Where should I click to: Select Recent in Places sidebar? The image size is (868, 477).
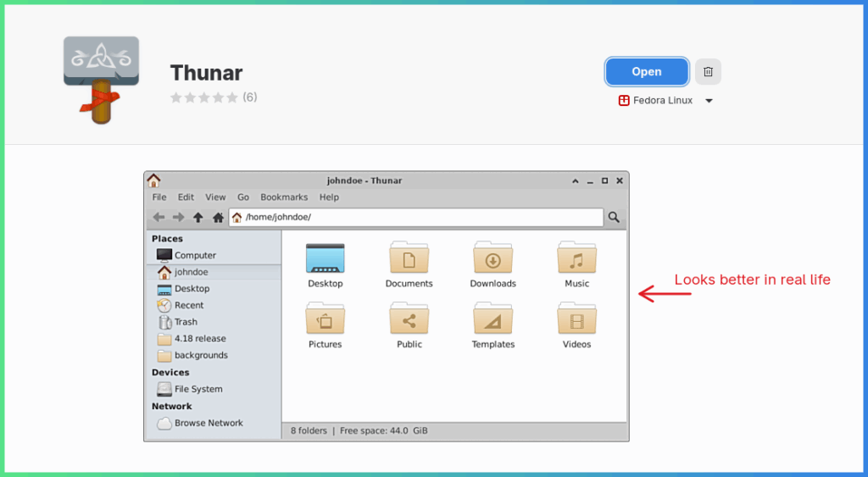214,305
